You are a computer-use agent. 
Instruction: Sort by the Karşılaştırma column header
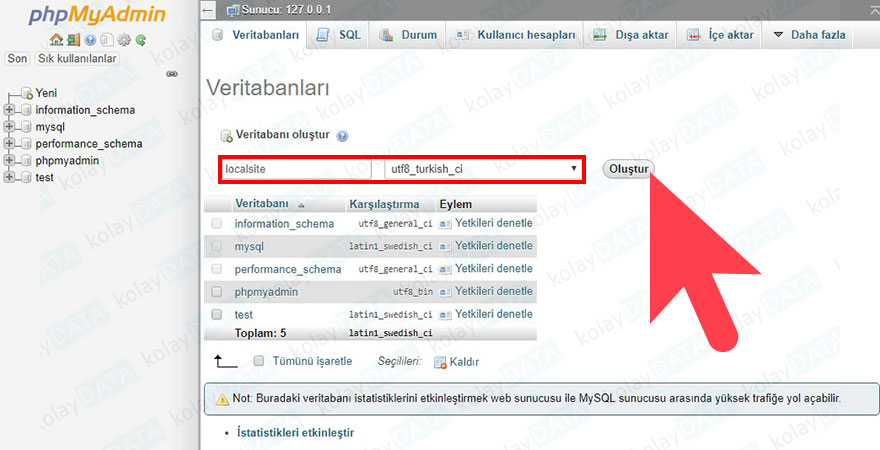(384, 204)
